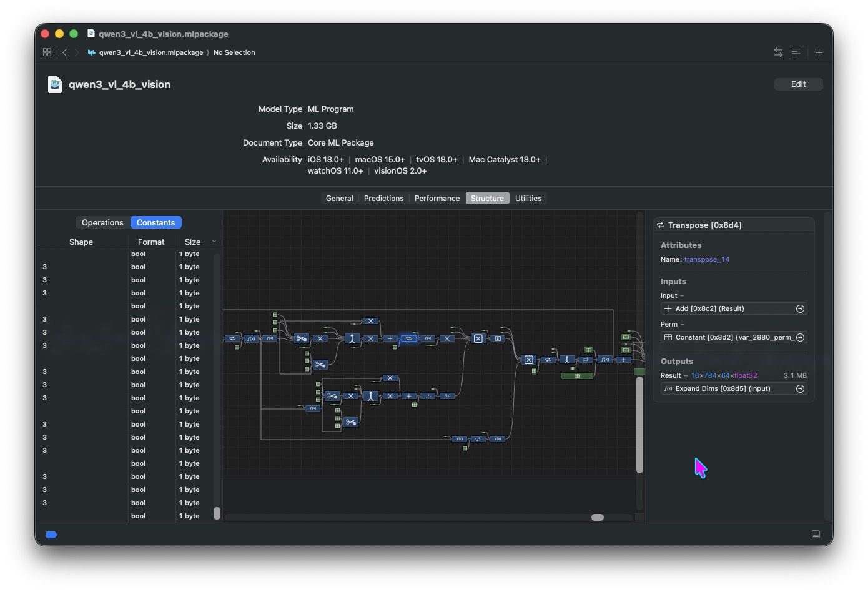Toggle the bottom debug area panel
The image size is (868, 592).
click(x=816, y=535)
